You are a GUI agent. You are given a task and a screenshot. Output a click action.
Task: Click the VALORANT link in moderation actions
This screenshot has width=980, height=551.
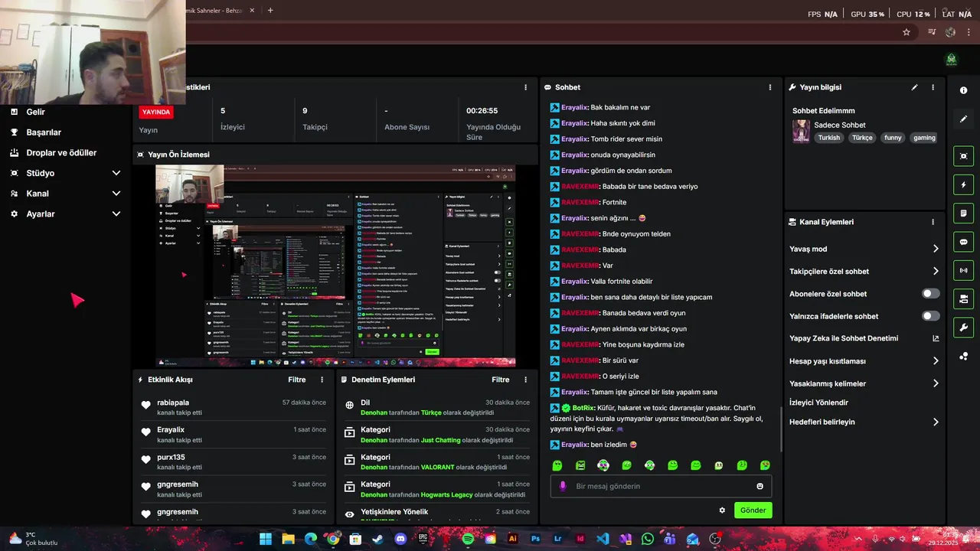point(437,468)
